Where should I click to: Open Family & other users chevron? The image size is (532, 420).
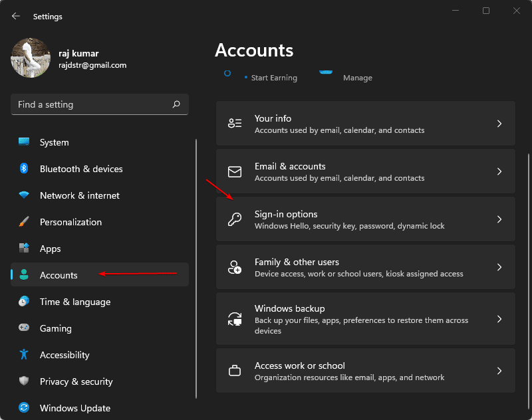499,267
